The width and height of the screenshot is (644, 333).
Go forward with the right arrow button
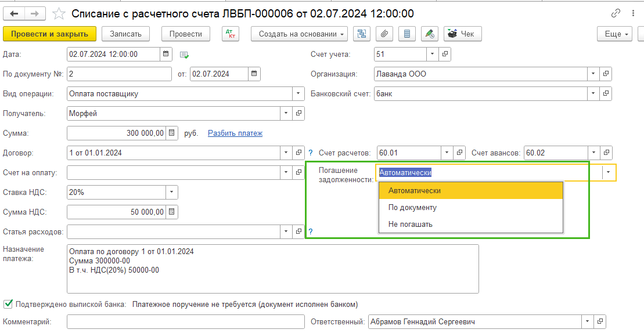point(35,14)
